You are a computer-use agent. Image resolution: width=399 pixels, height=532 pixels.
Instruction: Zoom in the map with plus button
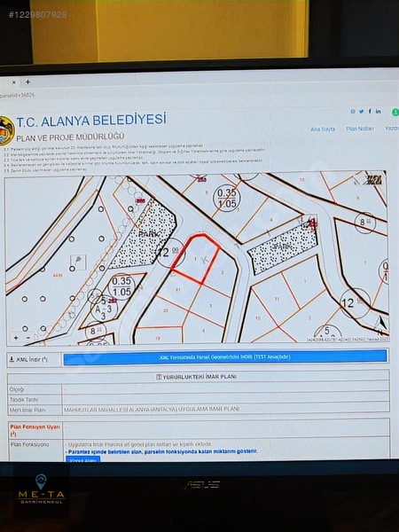pyautogui.click(x=16, y=338)
